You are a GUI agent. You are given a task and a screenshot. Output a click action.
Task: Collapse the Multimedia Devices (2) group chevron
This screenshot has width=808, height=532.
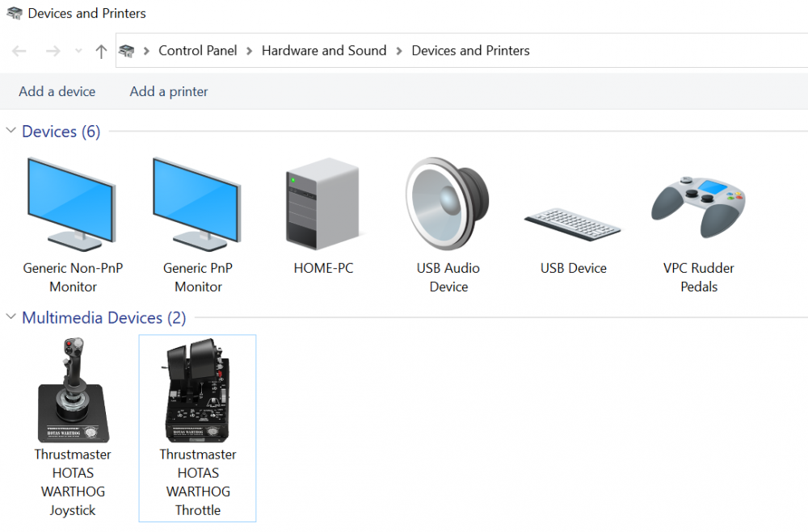pyautogui.click(x=11, y=316)
